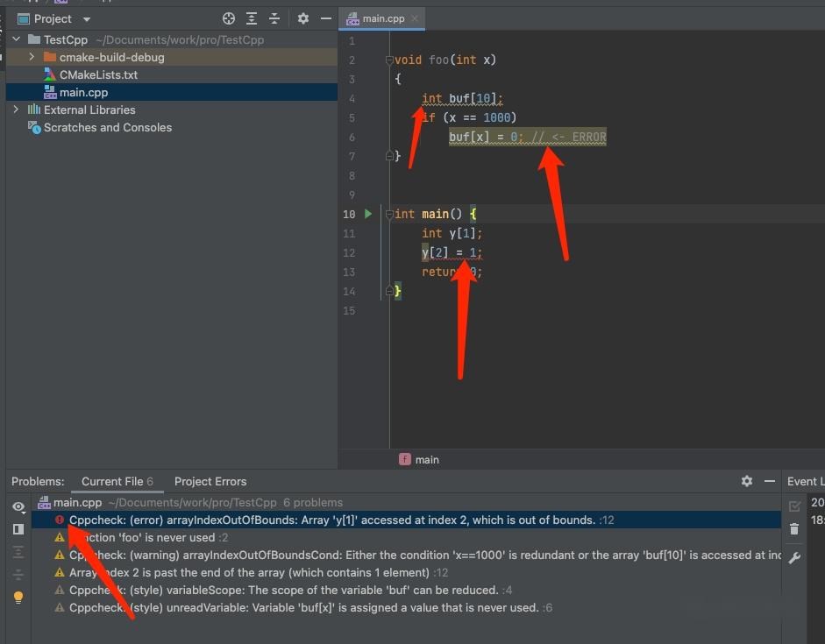Click Collapse All icon in Project panel
This screenshot has height=644, width=825.
click(274, 18)
